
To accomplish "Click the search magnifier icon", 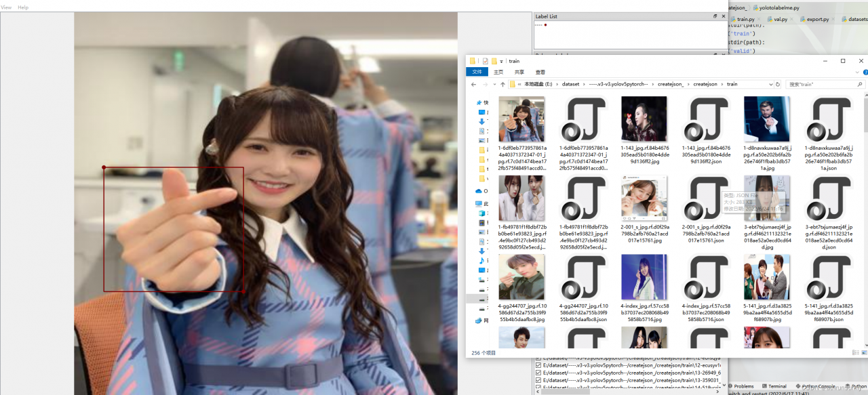I will (861, 84).
